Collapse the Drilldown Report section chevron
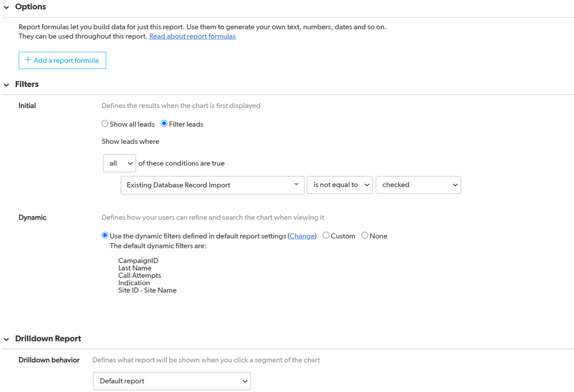574x392 pixels. pyautogui.click(x=6, y=339)
